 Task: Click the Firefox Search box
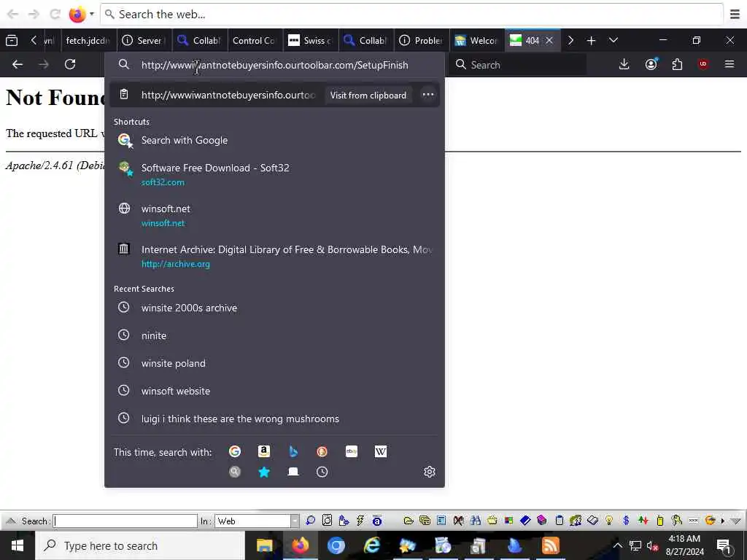click(519, 65)
